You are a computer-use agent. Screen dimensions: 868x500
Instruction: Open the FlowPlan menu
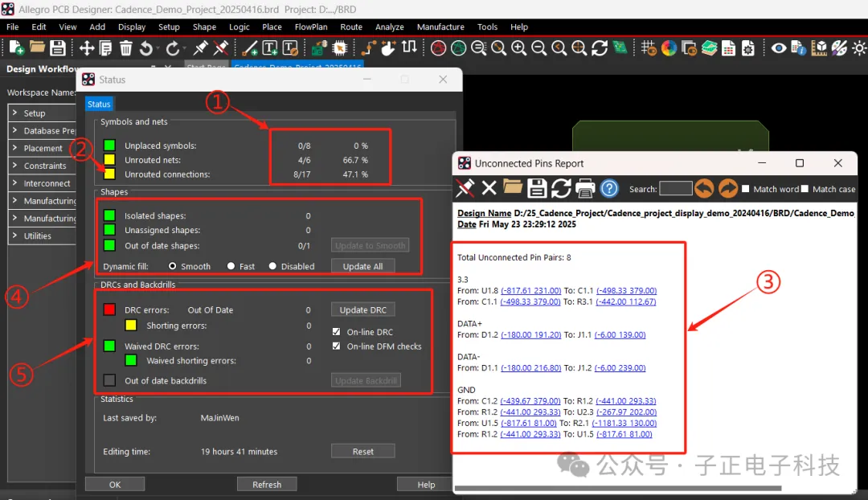[x=311, y=27]
